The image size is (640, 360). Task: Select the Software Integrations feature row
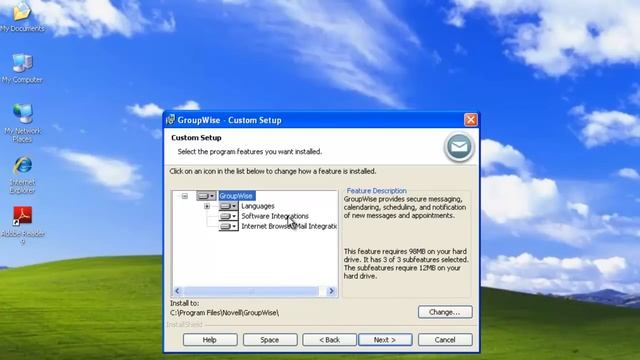click(x=275, y=216)
